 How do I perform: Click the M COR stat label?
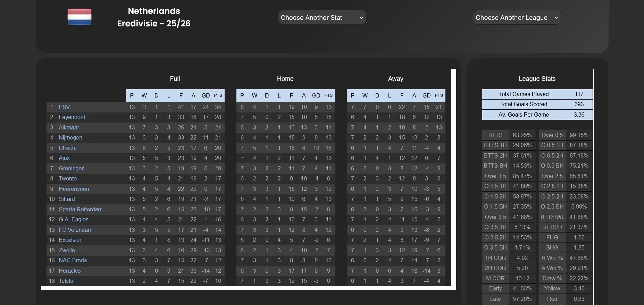[x=495, y=278]
